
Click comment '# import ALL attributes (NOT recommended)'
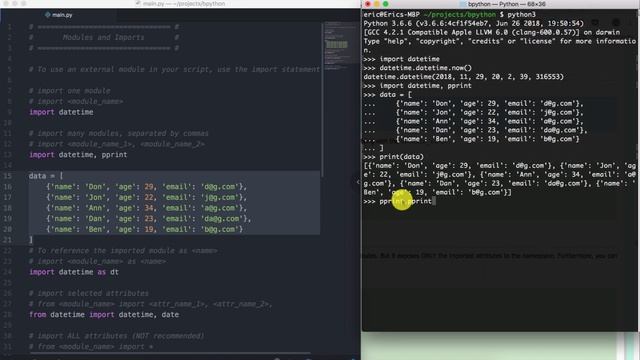coord(116,336)
